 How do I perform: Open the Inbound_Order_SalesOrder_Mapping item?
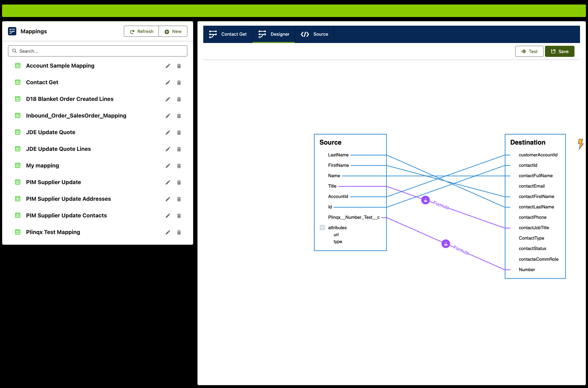(x=76, y=116)
